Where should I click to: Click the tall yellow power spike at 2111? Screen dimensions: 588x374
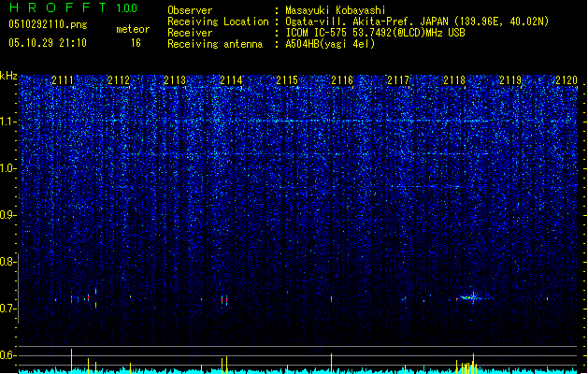click(x=71, y=361)
